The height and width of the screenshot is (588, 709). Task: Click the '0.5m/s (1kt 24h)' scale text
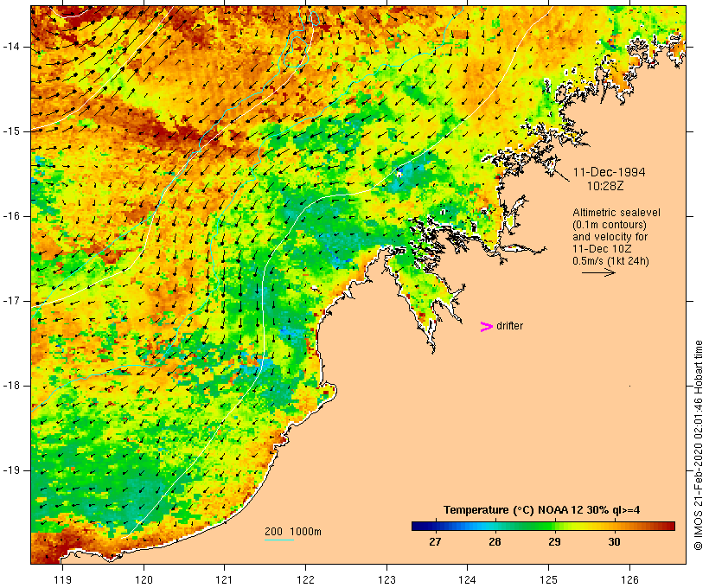click(610, 261)
